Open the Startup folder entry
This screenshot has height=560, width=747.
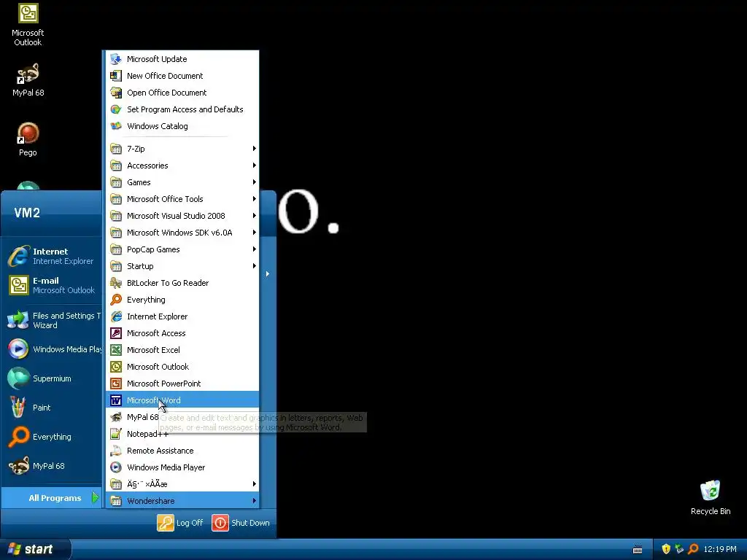pyautogui.click(x=182, y=265)
